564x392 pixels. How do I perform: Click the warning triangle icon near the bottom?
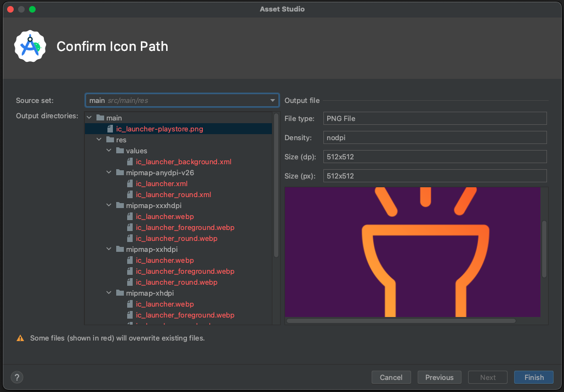tap(20, 338)
